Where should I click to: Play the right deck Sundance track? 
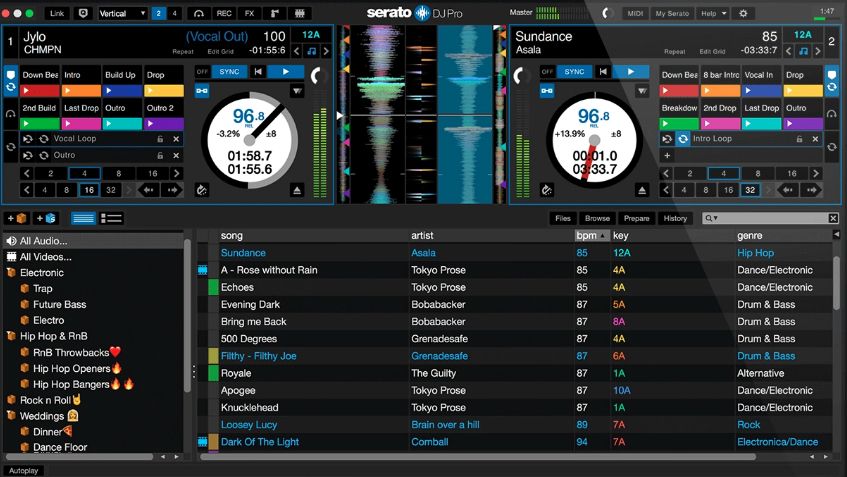pyautogui.click(x=630, y=71)
